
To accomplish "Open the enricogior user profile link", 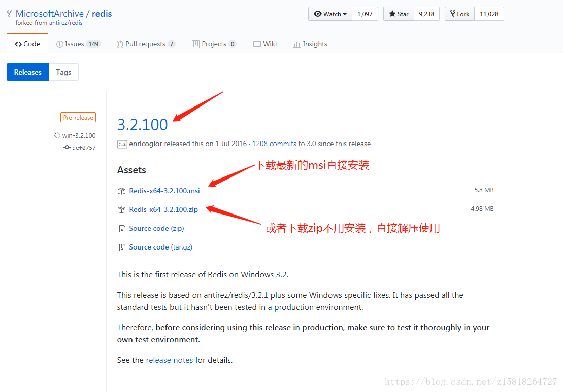I will click(x=146, y=144).
